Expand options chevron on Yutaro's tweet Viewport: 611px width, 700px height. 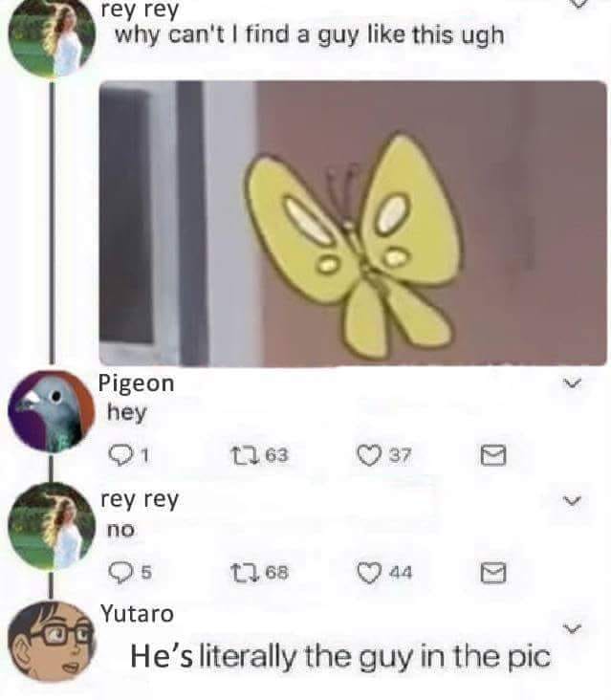[x=572, y=628]
